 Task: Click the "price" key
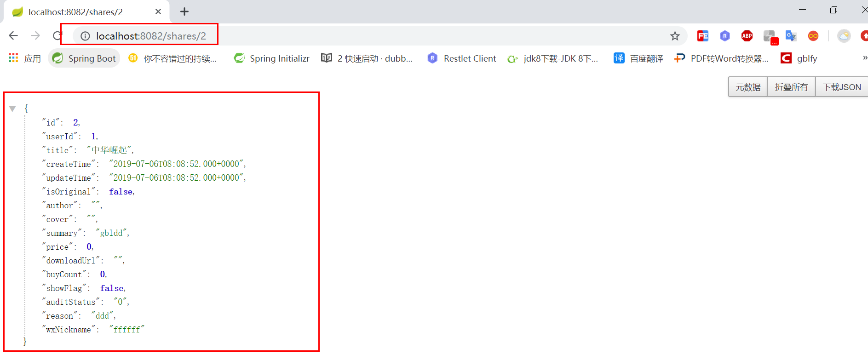(57, 246)
